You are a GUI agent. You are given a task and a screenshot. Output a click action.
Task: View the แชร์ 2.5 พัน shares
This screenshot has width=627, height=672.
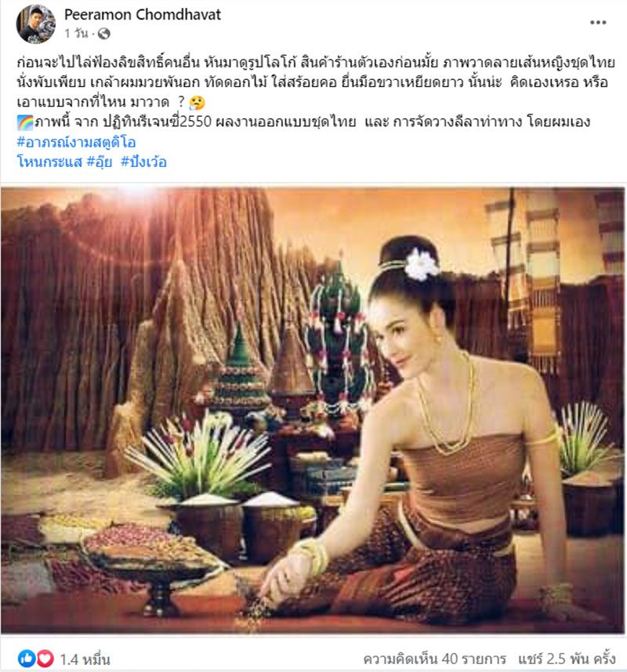[567, 659]
